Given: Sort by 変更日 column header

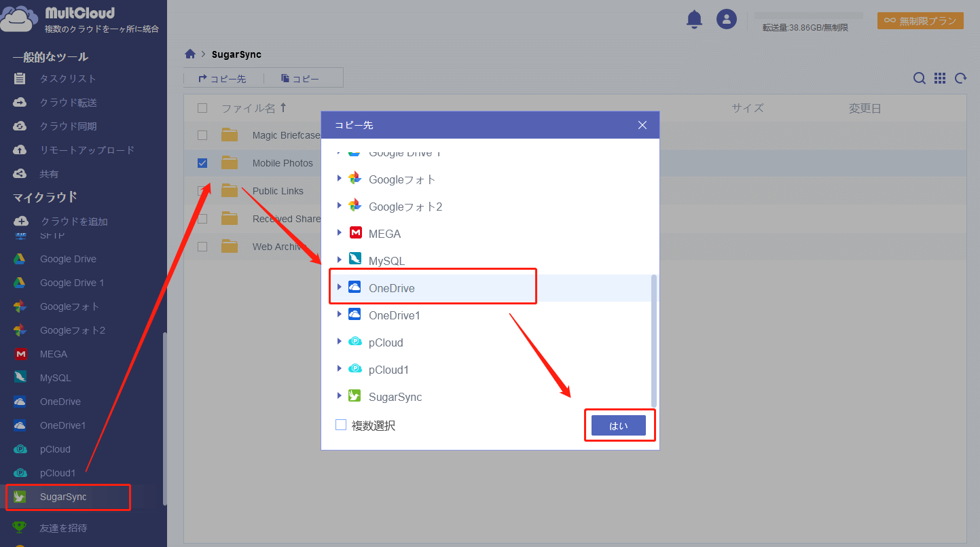Looking at the screenshot, I should click(x=865, y=108).
